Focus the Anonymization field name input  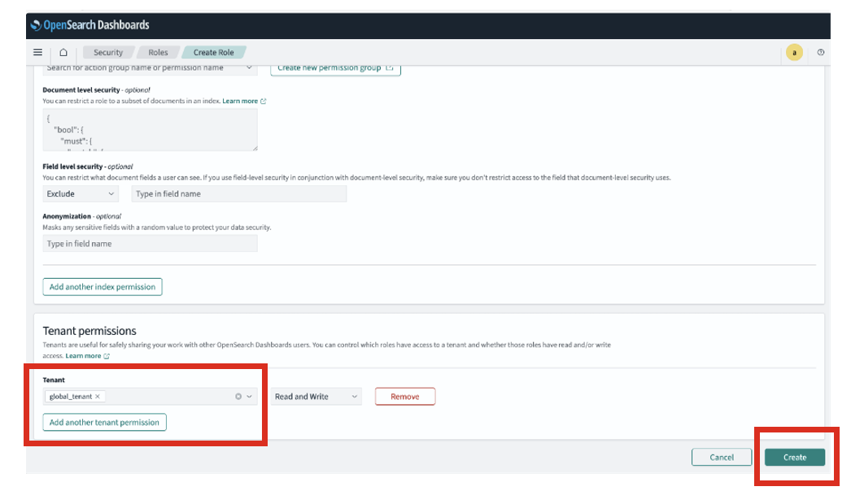pyautogui.click(x=150, y=244)
